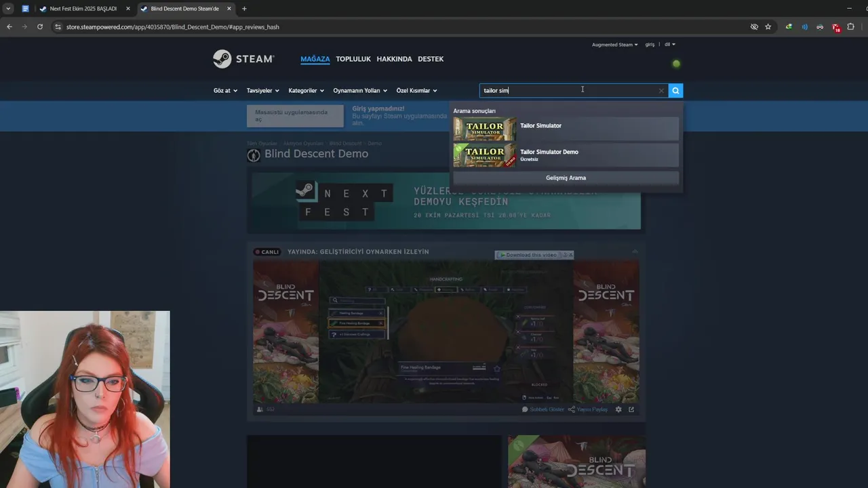Click Yayını Paylaş share link
This screenshot has height=488, width=868.
point(588,409)
